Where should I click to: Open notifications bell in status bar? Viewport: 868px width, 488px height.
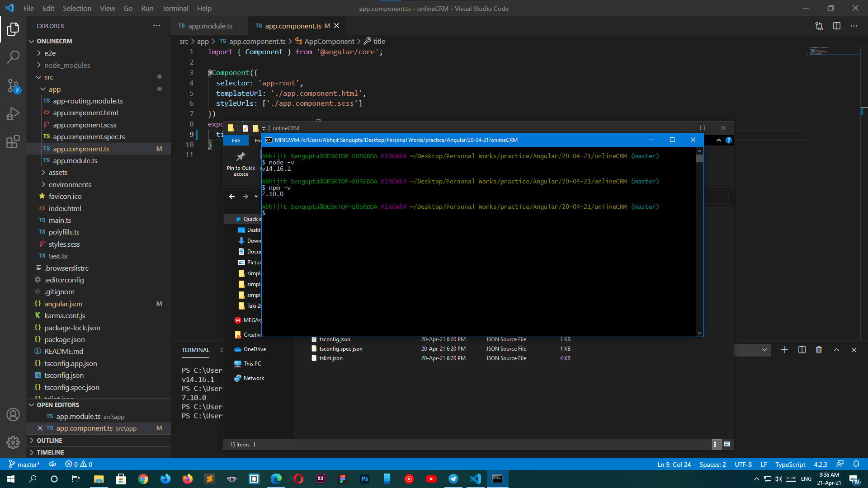(x=856, y=464)
